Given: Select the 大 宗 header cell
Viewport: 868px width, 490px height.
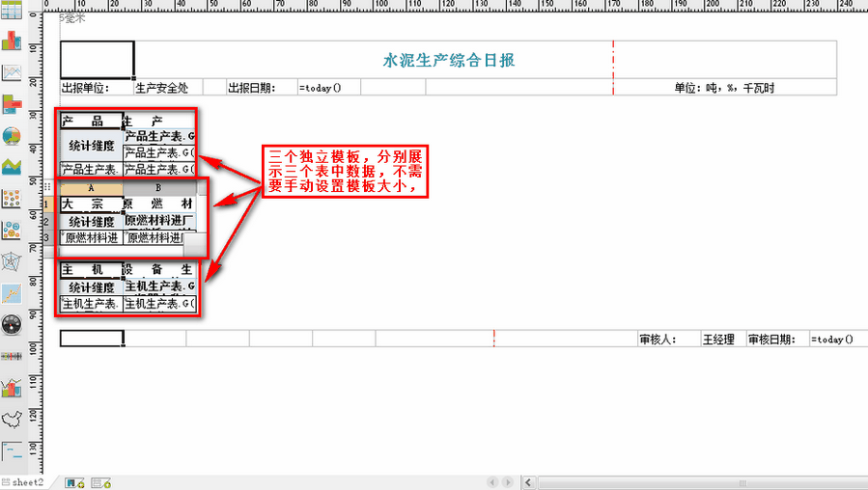Looking at the screenshot, I should click(x=92, y=204).
